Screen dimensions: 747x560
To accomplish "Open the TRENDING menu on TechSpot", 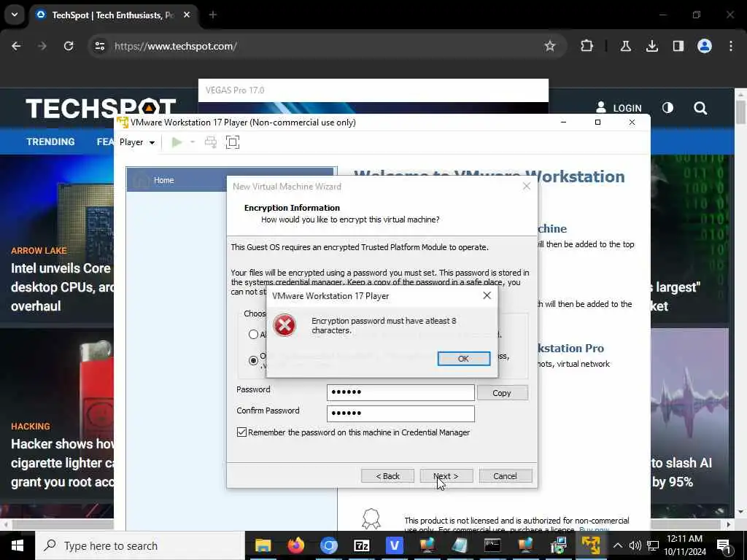I will (50, 141).
